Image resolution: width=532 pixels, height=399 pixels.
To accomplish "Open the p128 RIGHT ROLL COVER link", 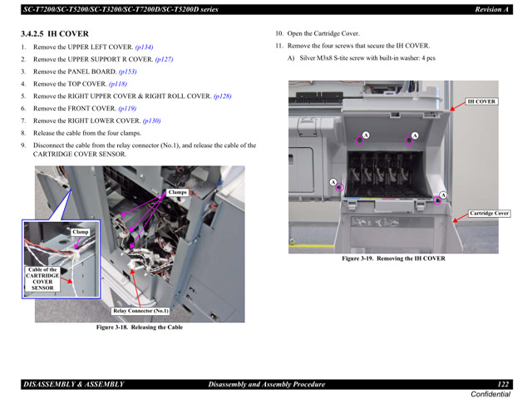I will click(x=223, y=96).
